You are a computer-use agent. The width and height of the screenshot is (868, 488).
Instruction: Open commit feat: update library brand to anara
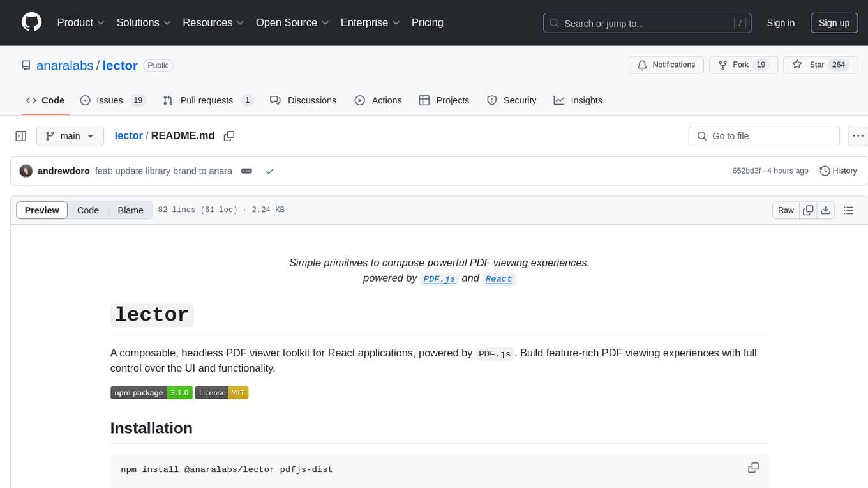tap(163, 171)
